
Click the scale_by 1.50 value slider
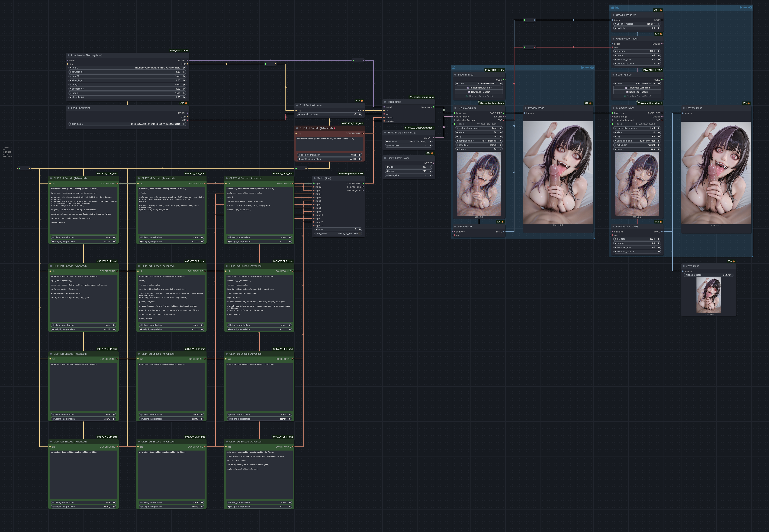(637, 28)
